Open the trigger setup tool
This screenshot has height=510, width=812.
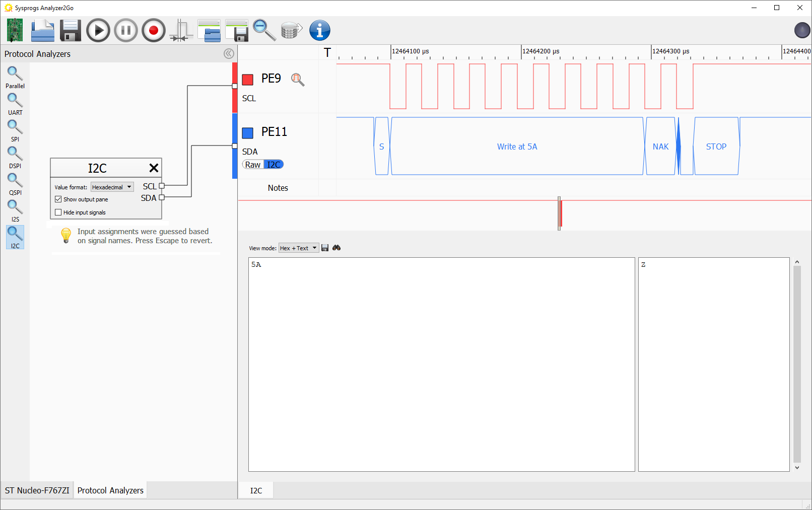tap(181, 30)
